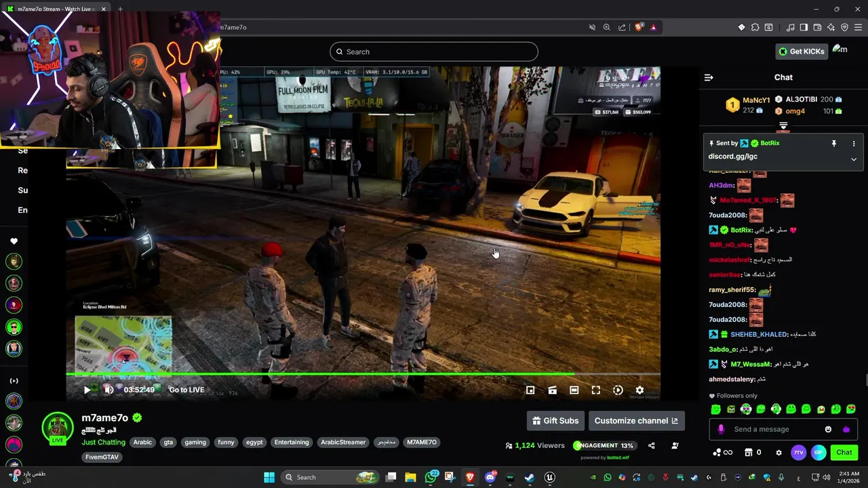Open playback speed circular icon in player

618,390
